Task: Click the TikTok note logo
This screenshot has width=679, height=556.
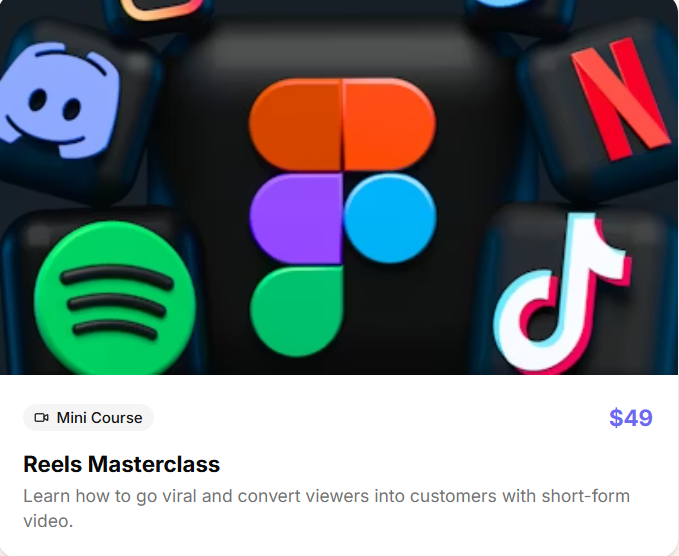Action: pyautogui.click(x=562, y=293)
